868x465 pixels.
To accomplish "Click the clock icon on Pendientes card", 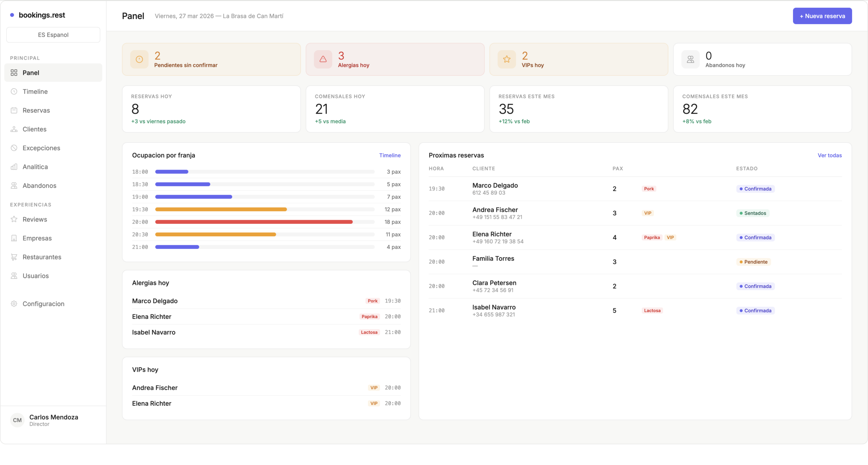I will click(x=139, y=59).
